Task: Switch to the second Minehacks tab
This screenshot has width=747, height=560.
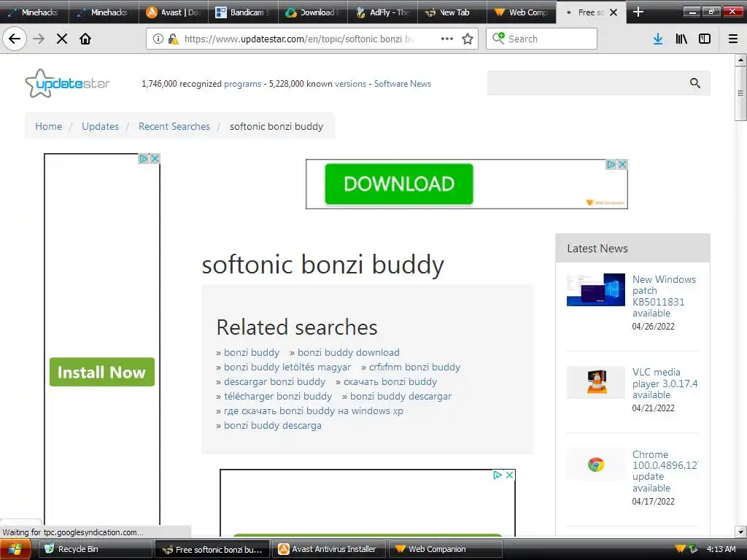Action: tap(104, 12)
